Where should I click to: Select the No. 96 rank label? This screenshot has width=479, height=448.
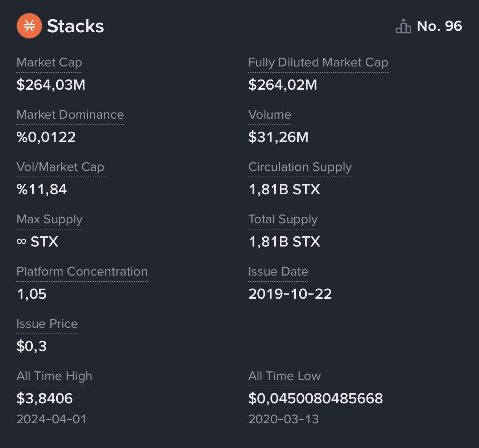pos(439,26)
